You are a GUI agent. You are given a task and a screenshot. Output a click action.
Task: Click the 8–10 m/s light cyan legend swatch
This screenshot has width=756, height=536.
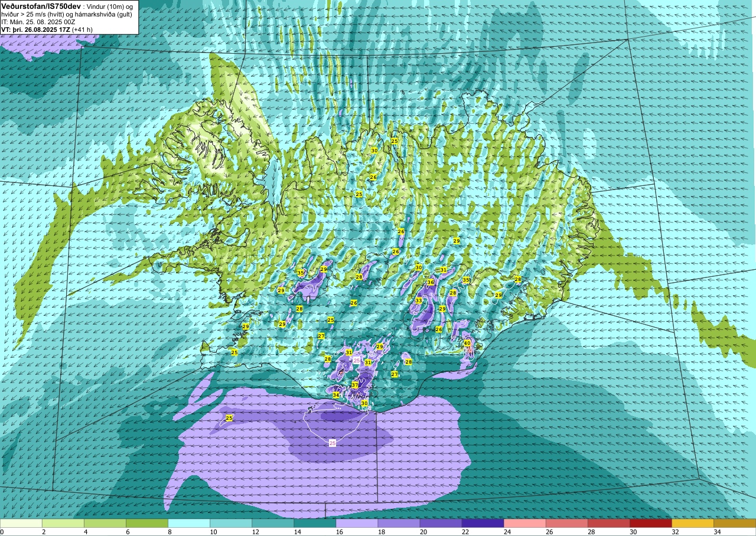[189, 523]
